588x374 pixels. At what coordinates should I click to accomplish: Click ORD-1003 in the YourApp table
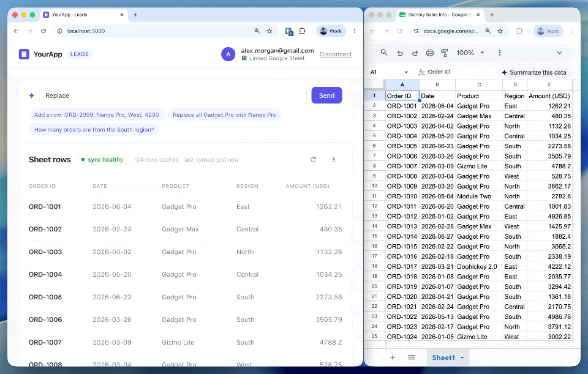coord(45,252)
